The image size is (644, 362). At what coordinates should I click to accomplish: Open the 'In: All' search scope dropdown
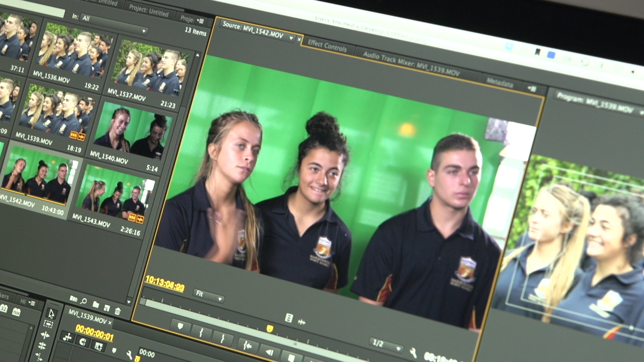[114, 25]
